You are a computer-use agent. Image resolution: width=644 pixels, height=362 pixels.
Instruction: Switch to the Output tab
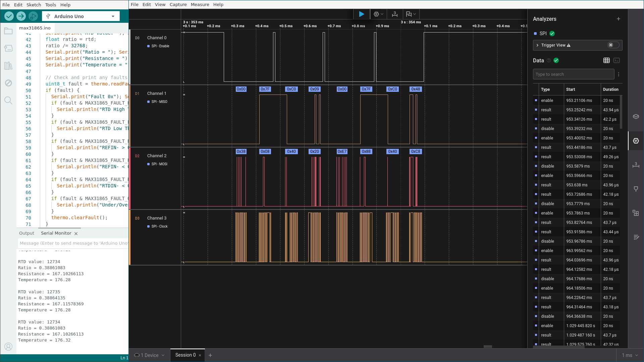26,233
